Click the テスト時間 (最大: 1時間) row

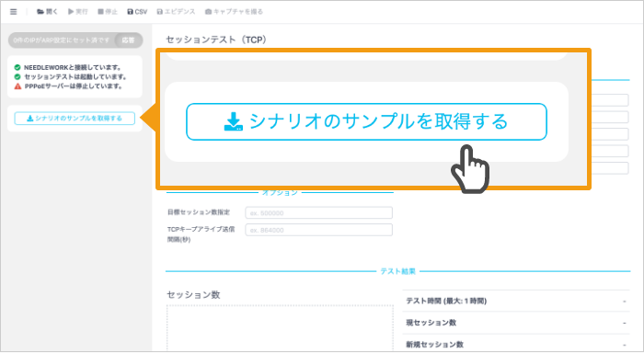point(516,302)
